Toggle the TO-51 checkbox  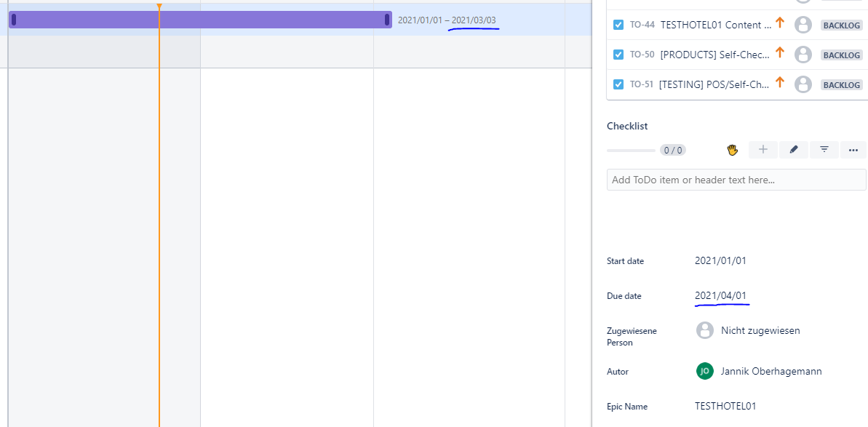pos(619,84)
